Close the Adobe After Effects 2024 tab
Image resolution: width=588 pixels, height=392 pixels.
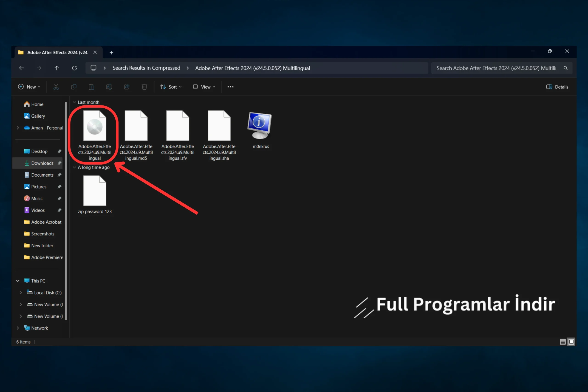95,52
